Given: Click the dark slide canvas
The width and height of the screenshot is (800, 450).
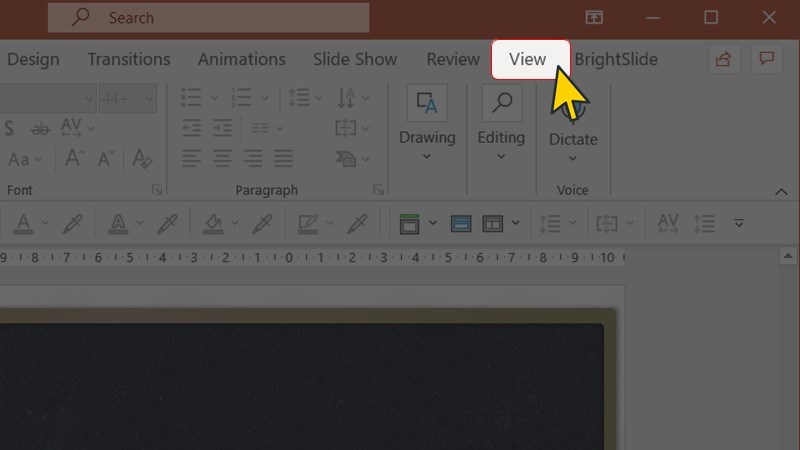Looking at the screenshot, I should pos(301,386).
